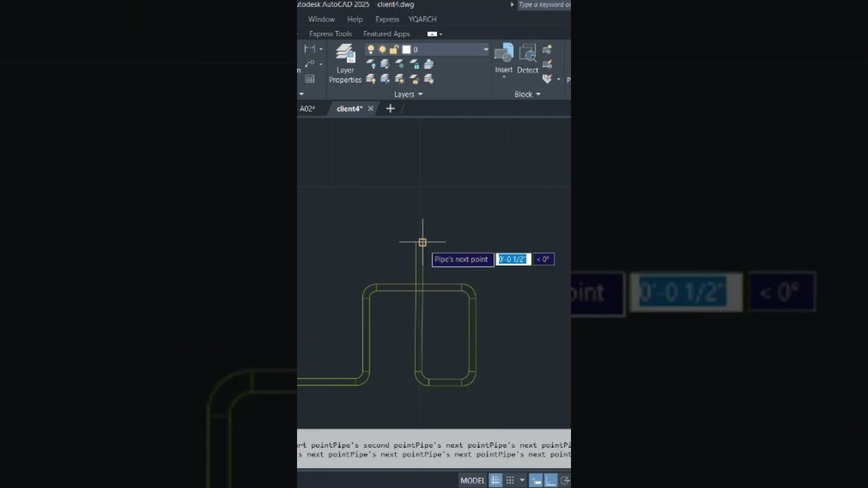Screen dimensions: 868x488
Task: Click the linear Dimension tool icon
Action: pos(309,49)
